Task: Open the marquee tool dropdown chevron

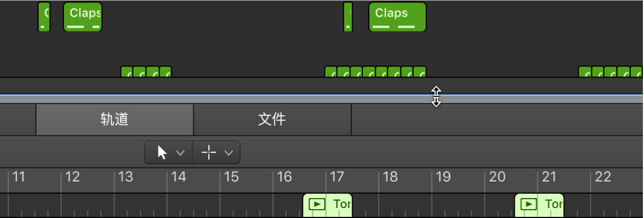Action: click(229, 153)
